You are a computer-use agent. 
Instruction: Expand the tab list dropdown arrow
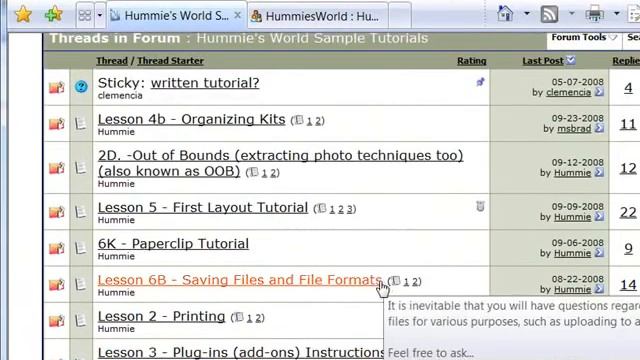(100, 16)
